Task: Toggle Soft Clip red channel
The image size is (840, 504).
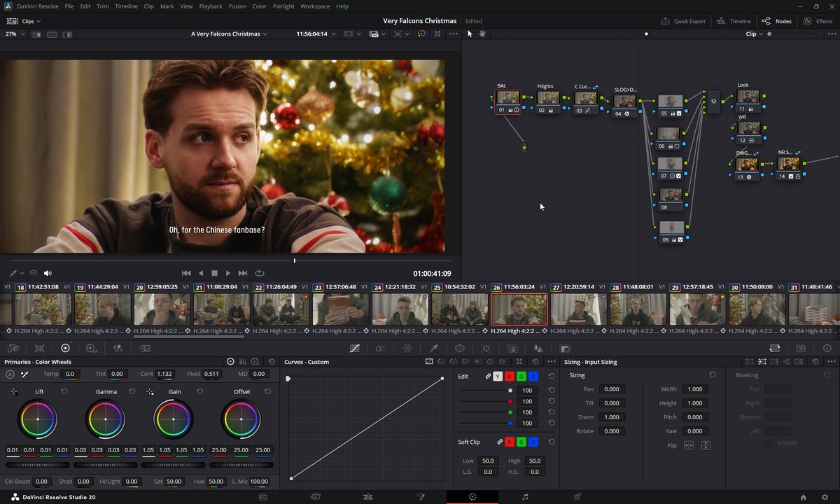Action: point(510,442)
